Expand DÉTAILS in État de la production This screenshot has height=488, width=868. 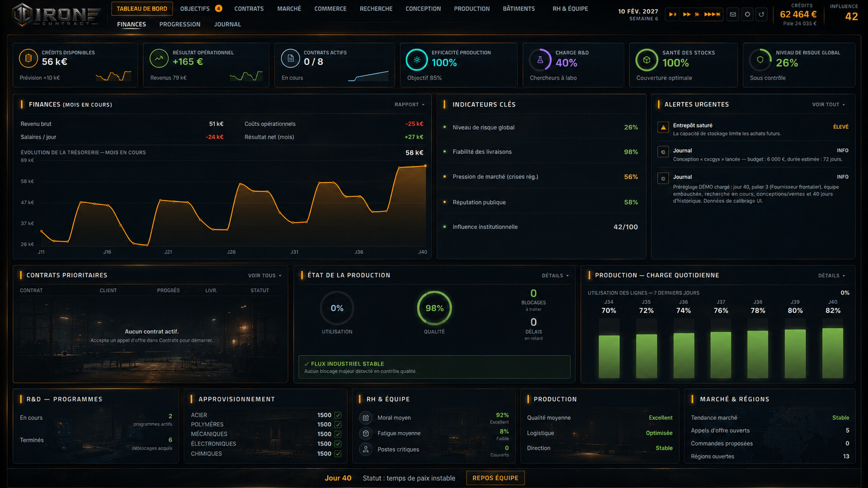pos(555,276)
